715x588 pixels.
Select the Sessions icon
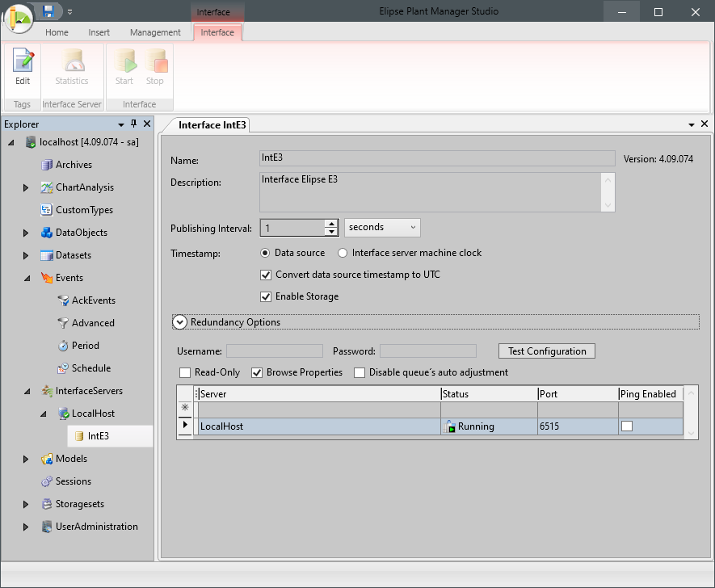pos(47,481)
